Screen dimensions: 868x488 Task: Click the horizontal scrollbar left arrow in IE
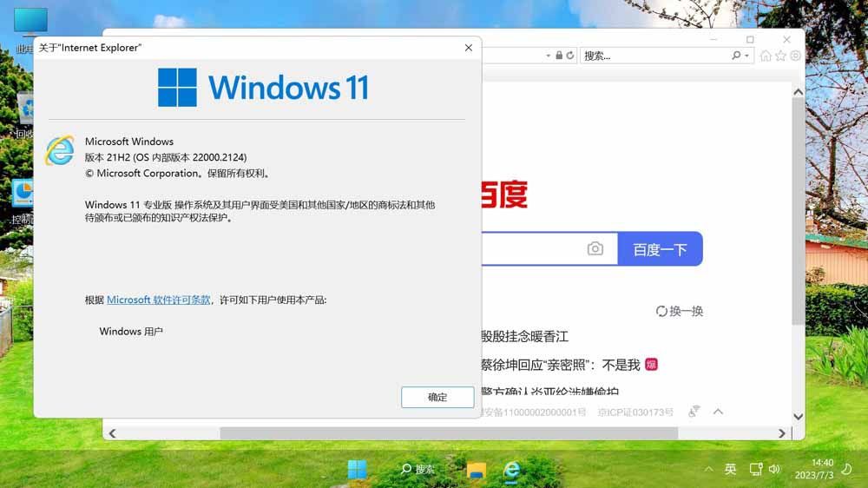coord(112,433)
